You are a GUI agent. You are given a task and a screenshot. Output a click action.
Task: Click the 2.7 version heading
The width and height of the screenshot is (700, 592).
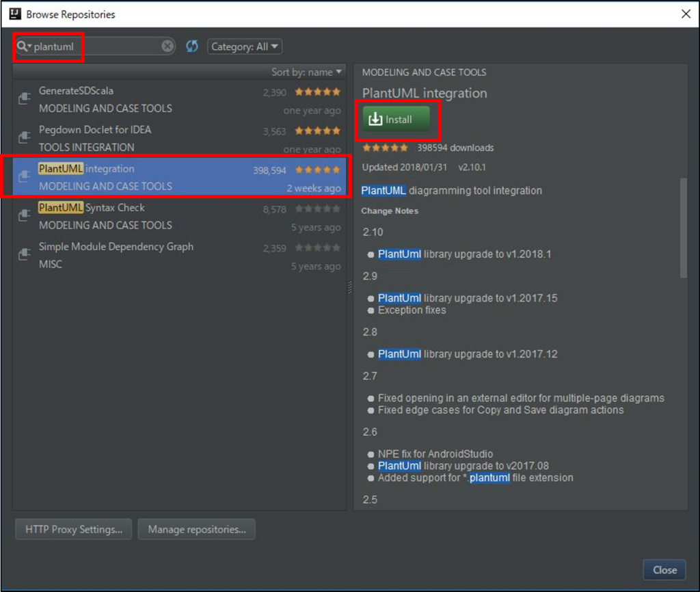pos(370,376)
